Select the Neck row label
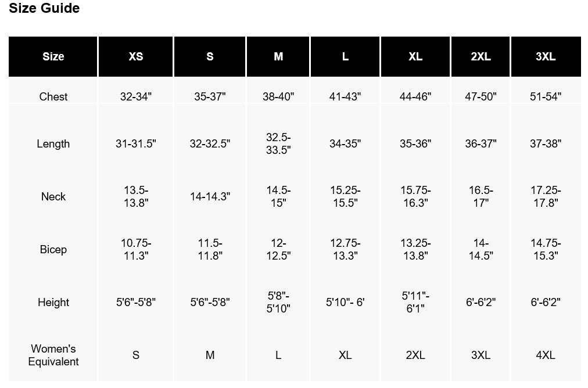Screen dimensions: 588x388 click(x=53, y=197)
